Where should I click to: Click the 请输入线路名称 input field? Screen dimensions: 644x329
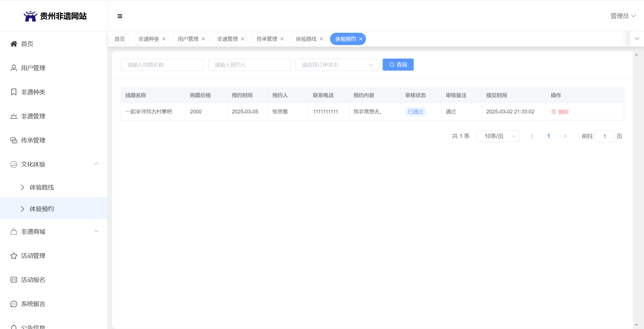(x=162, y=65)
